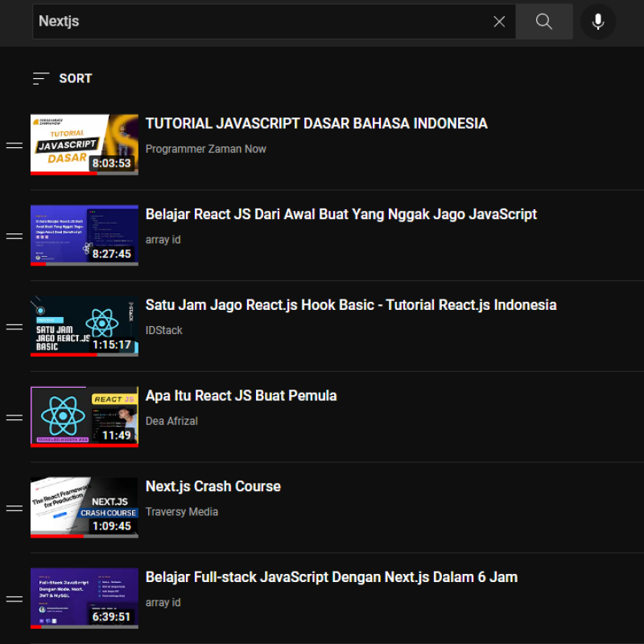Grab drag handle for Satu Jam Jago React.js
Image resolution: width=644 pixels, height=644 pixels.
(14, 327)
